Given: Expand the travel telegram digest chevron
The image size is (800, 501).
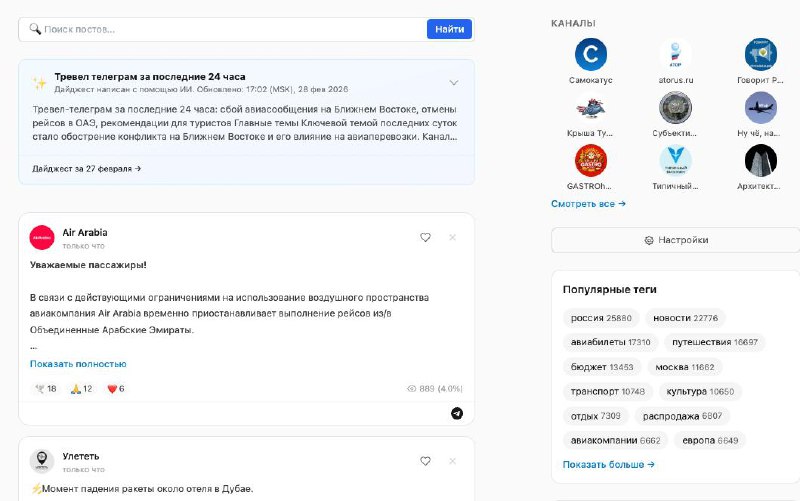Looking at the screenshot, I should coord(454,83).
